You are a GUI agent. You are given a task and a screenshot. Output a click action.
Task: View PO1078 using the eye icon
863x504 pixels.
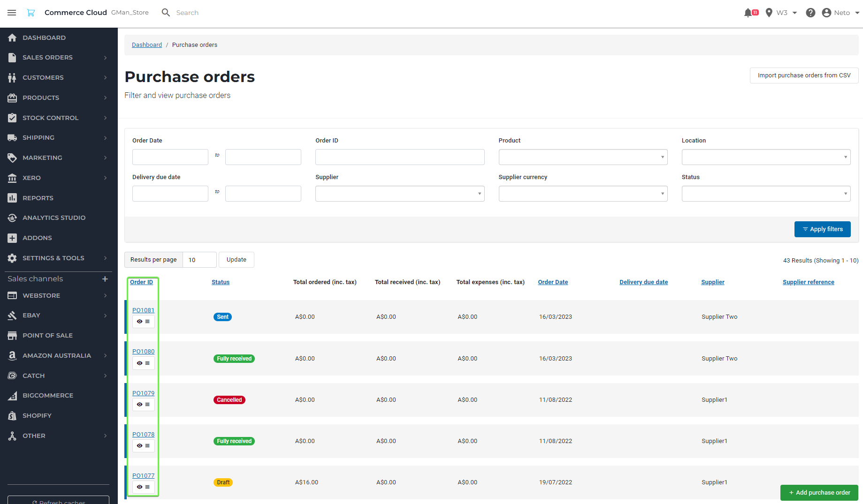(139, 445)
